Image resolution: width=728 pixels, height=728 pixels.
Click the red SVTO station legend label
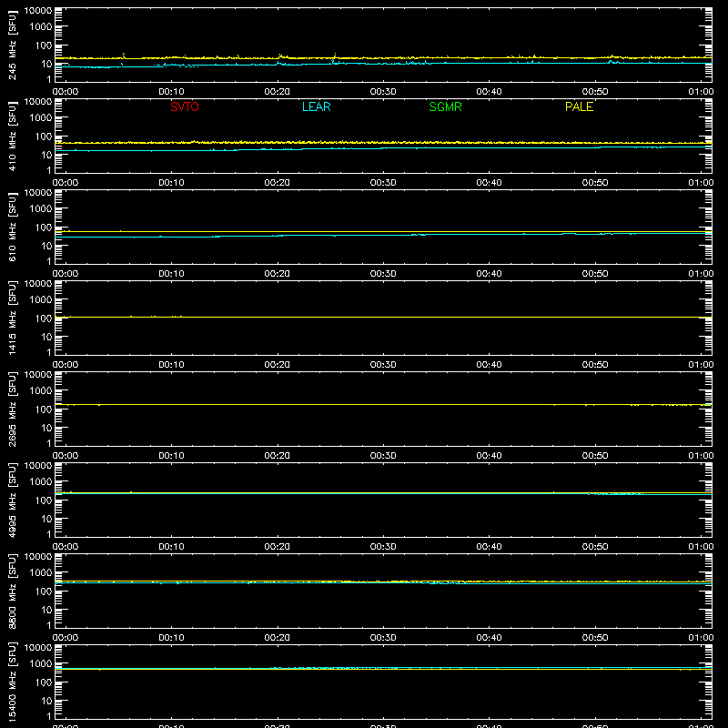pos(185,106)
